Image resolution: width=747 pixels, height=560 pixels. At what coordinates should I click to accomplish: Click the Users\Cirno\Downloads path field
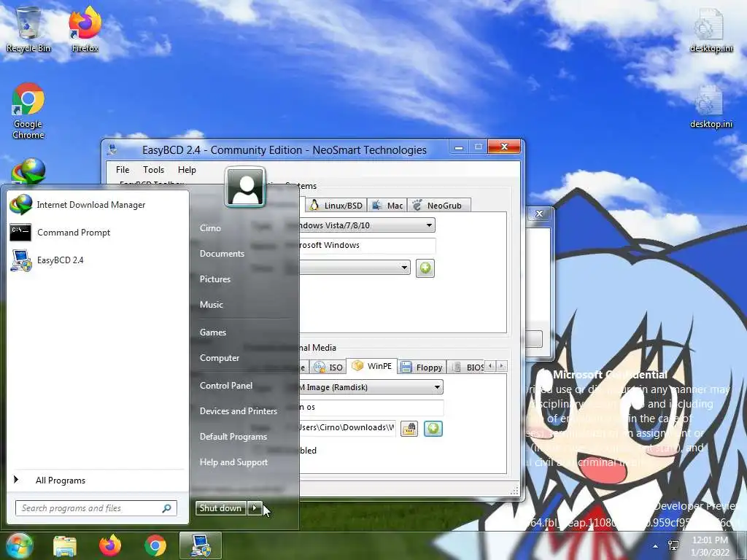click(347, 427)
